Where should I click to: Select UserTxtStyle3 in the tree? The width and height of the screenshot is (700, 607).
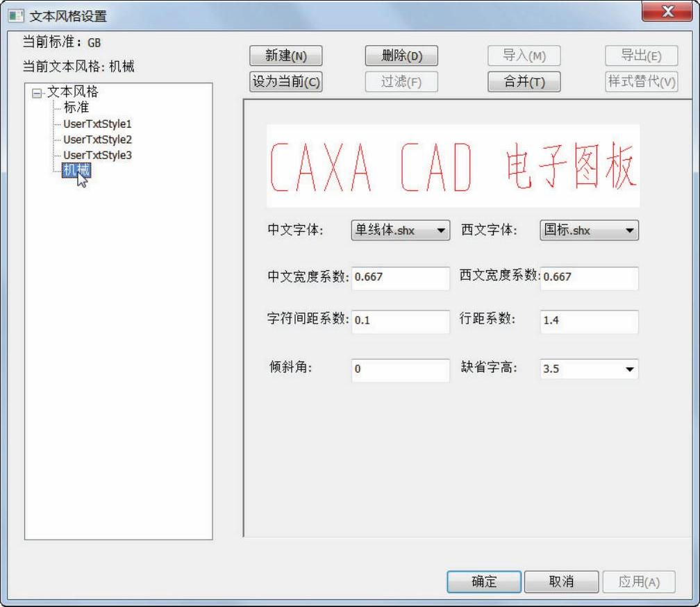97,156
